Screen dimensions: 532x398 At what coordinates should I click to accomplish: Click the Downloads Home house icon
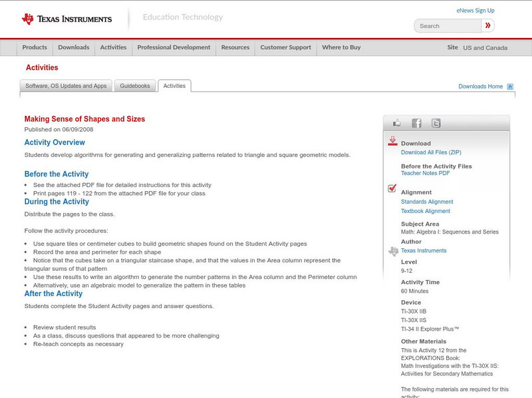pyautogui.click(x=510, y=87)
